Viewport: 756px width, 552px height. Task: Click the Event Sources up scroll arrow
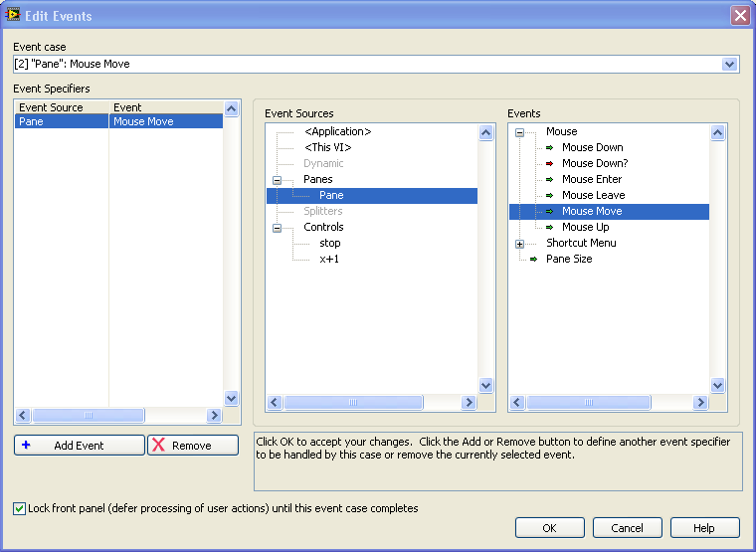[486, 132]
